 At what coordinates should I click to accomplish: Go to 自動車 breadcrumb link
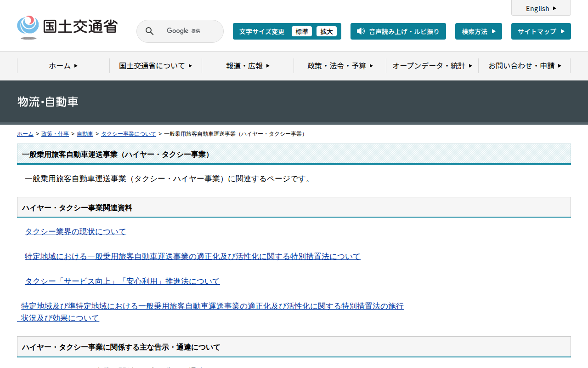(85, 134)
